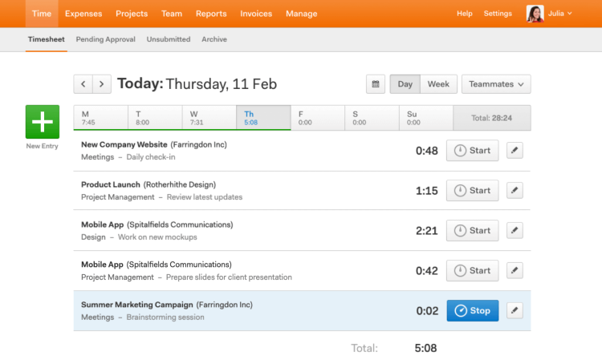Screen dimensions: 602x364
Task: Open Settings from top bar
Action: click(x=498, y=14)
